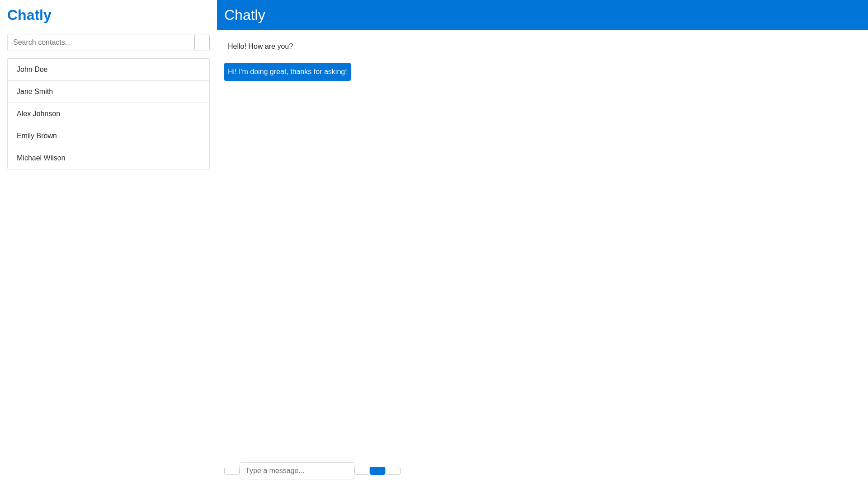Click the empty chat message area
Image resolution: width=868 pixels, height=488 pixels.
click(542, 271)
